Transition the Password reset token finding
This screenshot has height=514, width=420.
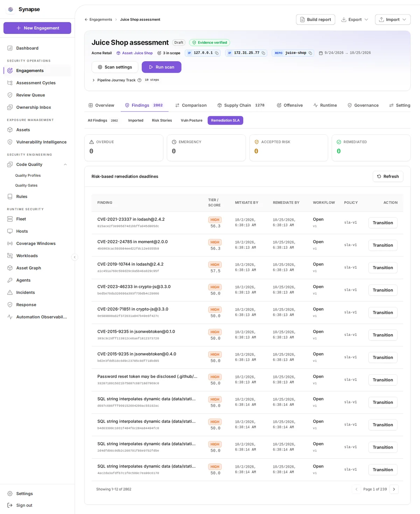click(x=383, y=380)
